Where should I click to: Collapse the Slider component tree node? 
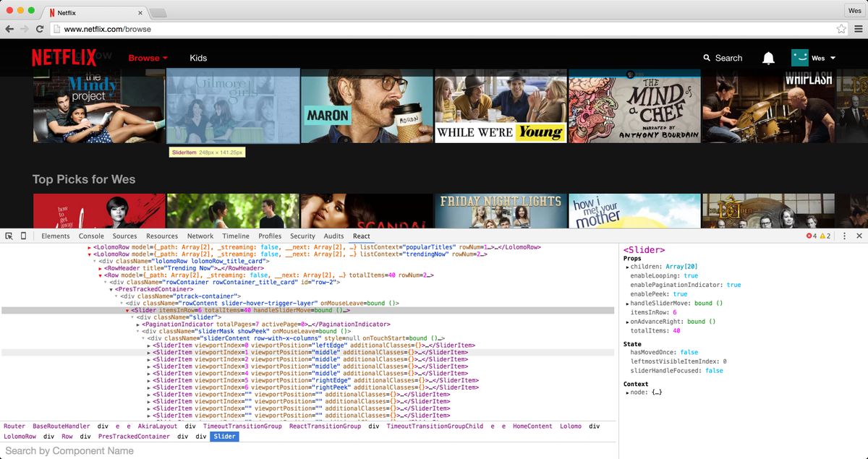tap(127, 310)
